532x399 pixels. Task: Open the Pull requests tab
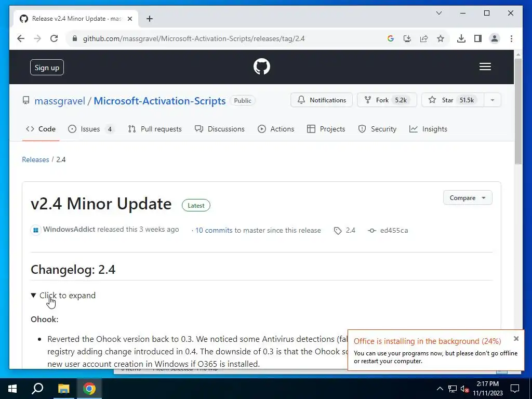click(155, 129)
